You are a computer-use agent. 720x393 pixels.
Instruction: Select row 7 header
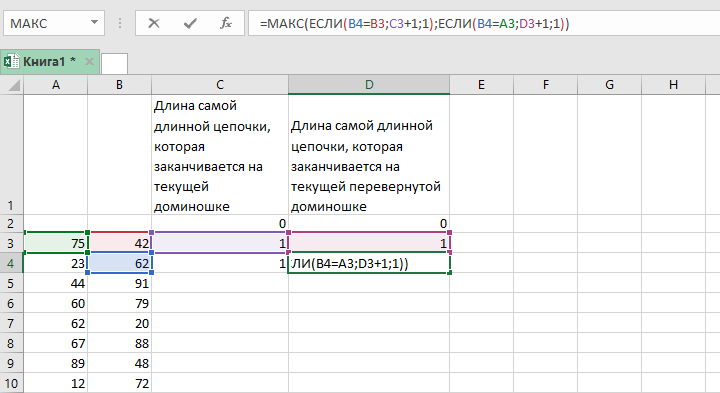click(11, 323)
